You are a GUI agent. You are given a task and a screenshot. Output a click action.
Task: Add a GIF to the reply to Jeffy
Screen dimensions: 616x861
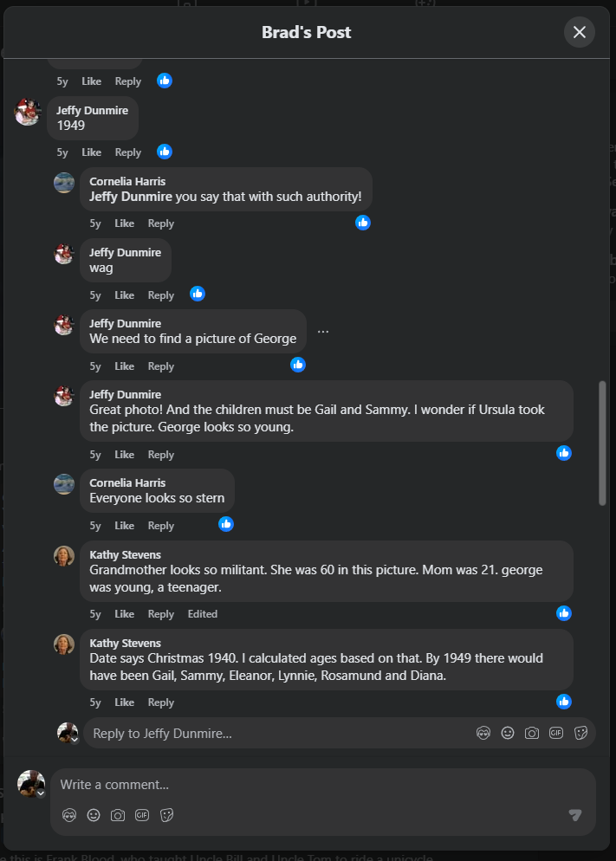556,733
